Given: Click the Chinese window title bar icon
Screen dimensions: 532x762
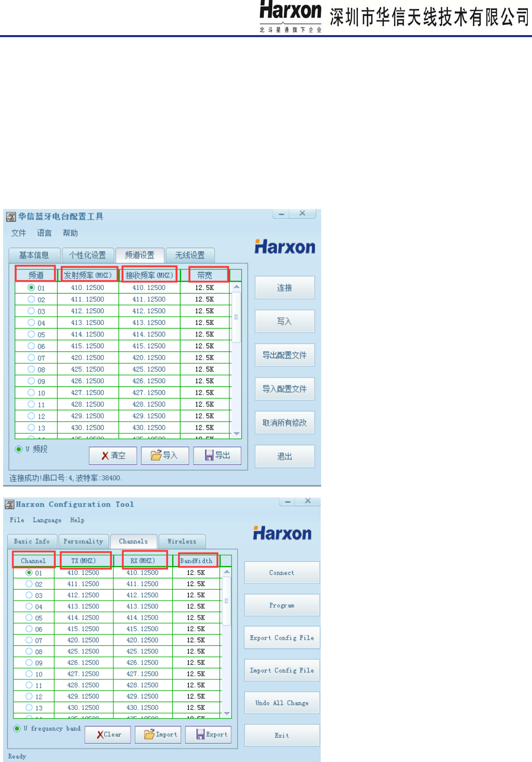Looking at the screenshot, I should [x=11, y=217].
